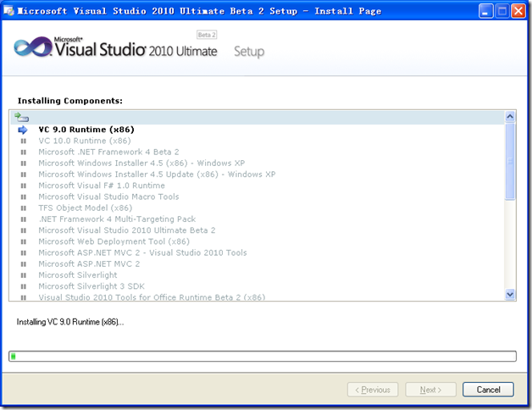Select Microsoft .NET Framework 4 Beta 2 entry
This screenshot has width=532, height=410.
[x=108, y=152]
